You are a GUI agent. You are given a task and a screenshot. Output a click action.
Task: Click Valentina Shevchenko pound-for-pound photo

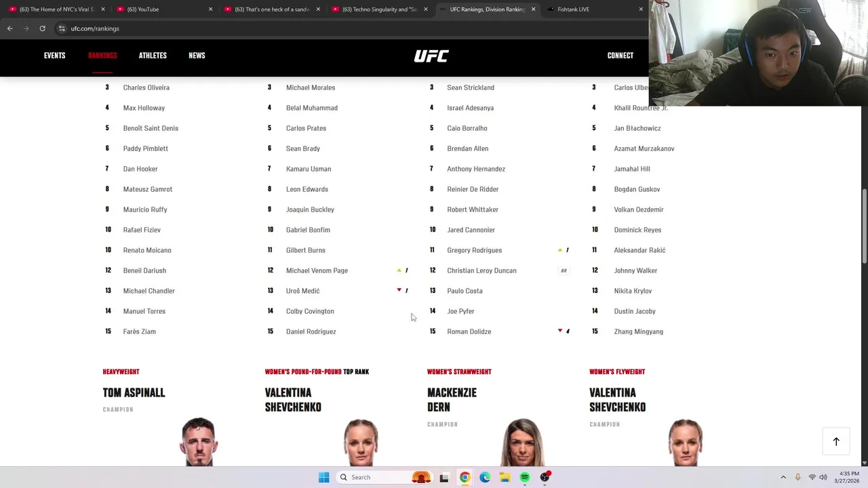pyautogui.click(x=361, y=442)
